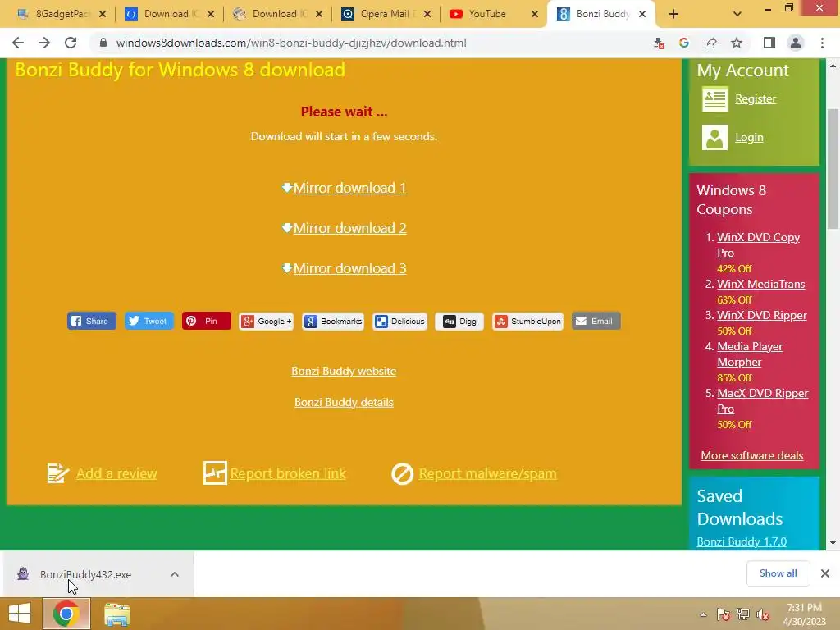The height and width of the screenshot is (630, 840).
Task: Close the Bonzi Buddy tab
Action: pos(642,15)
